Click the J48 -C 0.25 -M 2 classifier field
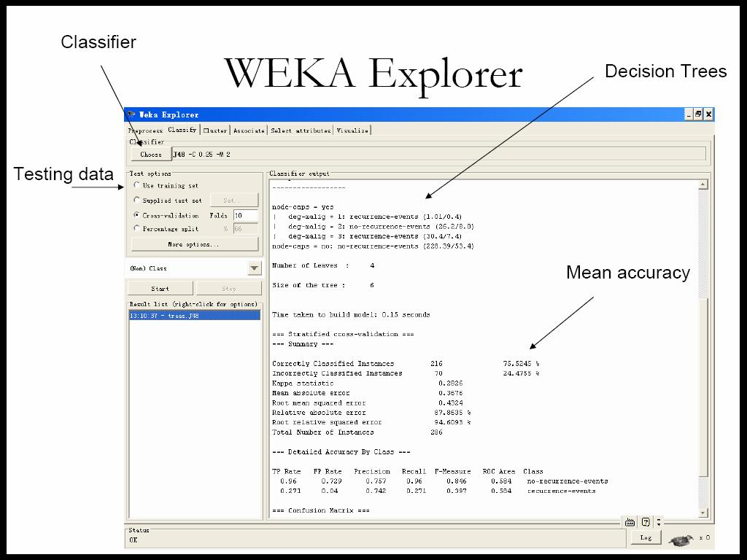Viewport: 747px width, 560px height. (x=438, y=155)
